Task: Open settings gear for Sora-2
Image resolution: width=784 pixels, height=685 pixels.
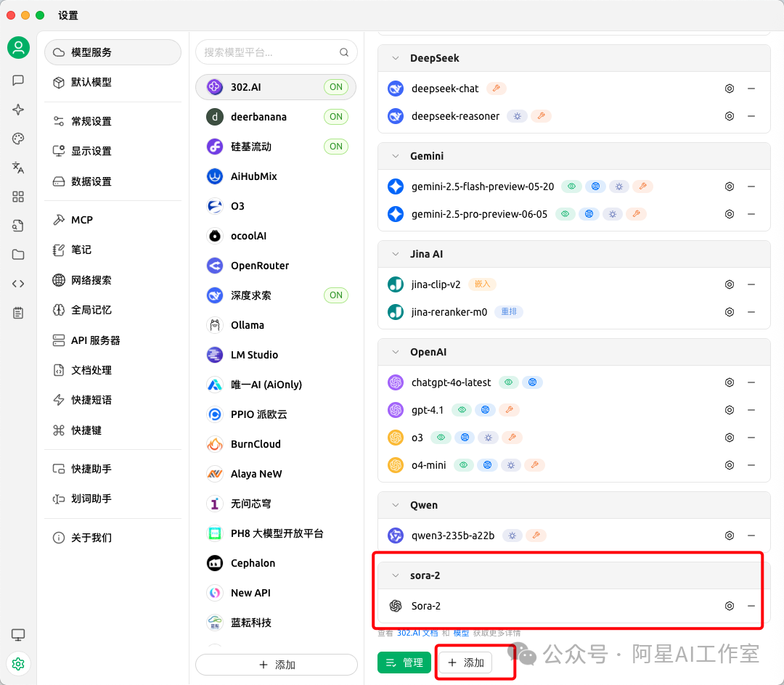Action: pyautogui.click(x=730, y=606)
